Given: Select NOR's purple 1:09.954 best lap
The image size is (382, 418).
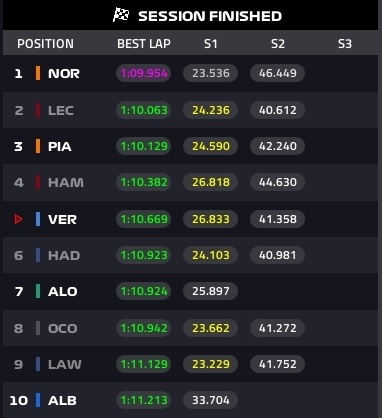Looking at the screenshot, I should (144, 73).
